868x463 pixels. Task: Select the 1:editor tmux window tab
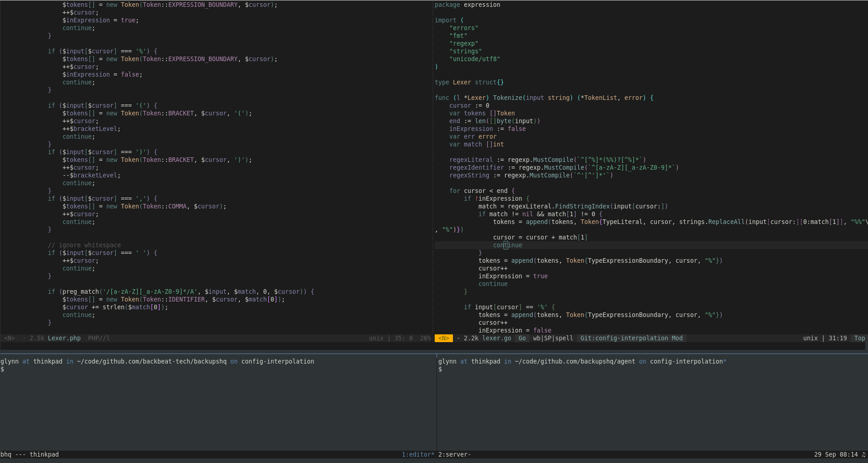point(418,454)
